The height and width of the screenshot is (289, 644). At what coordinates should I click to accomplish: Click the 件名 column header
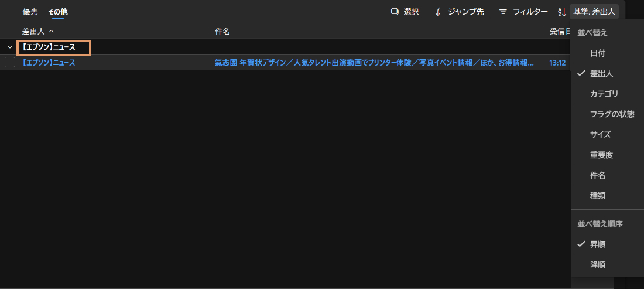(222, 31)
